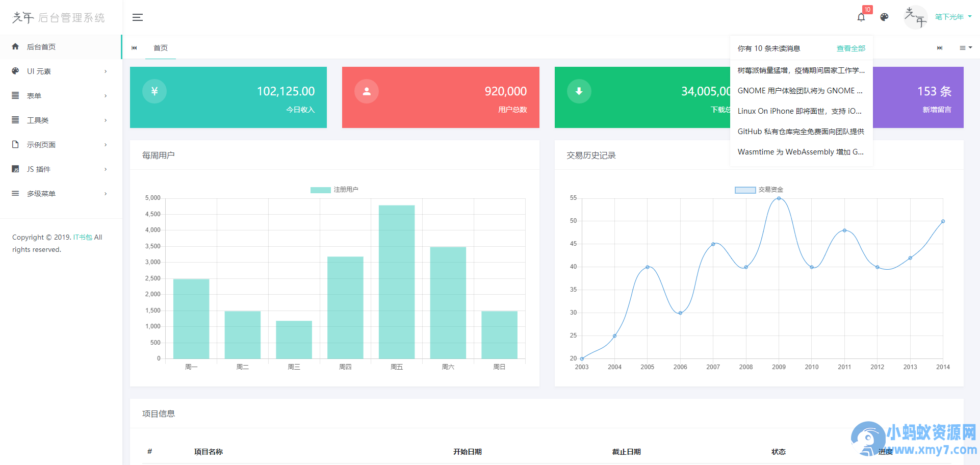The width and height of the screenshot is (980, 465).
Task: Expand the UI 元素 menu chevron
Action: 106,71
